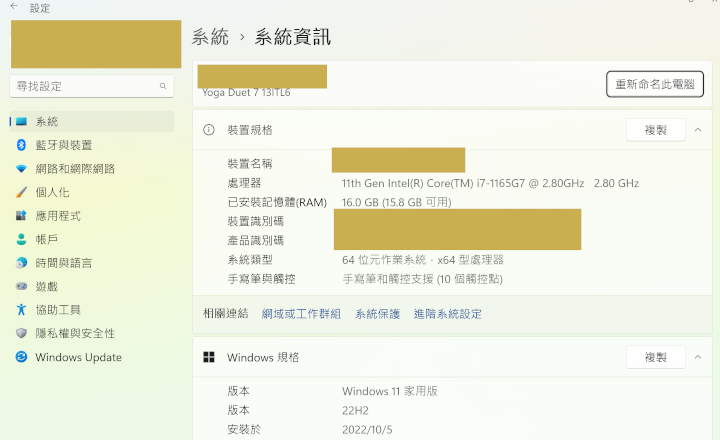Open Windows Update settings

pyautogui.click(x=92, y=357)
